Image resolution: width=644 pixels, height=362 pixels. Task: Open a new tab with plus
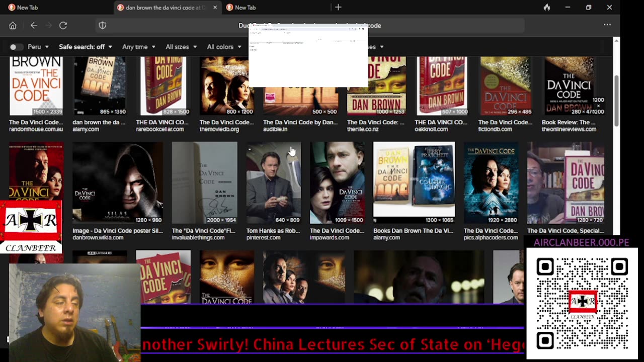[x=338, y=7]
